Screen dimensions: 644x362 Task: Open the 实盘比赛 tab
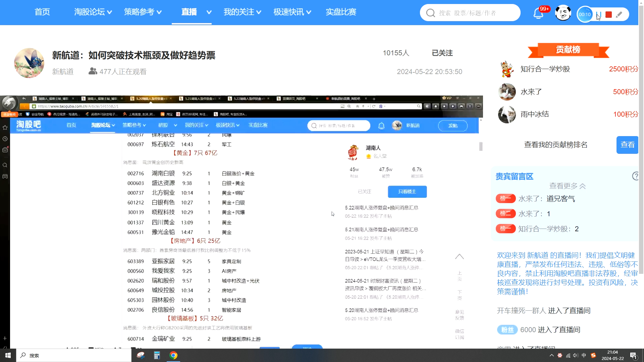pos(341,12)
